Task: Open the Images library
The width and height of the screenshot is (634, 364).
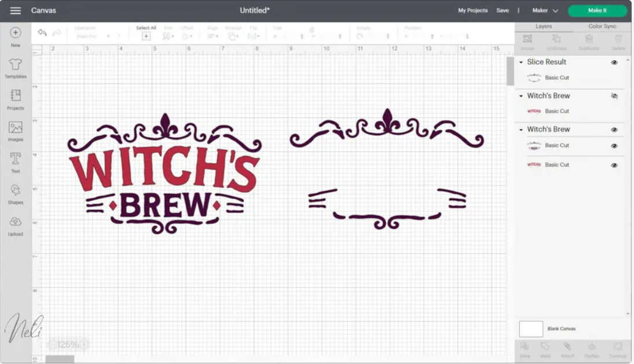Action: pos(16,128)
